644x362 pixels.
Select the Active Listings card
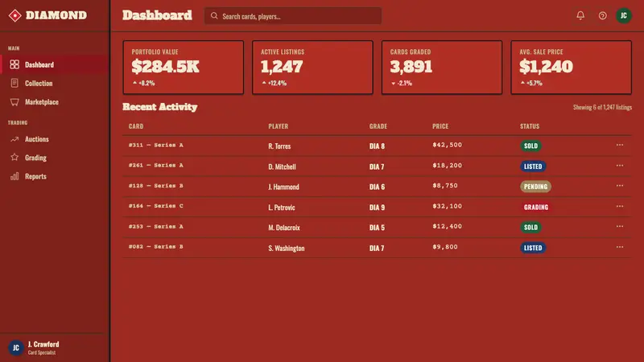(x=312, y=68)
